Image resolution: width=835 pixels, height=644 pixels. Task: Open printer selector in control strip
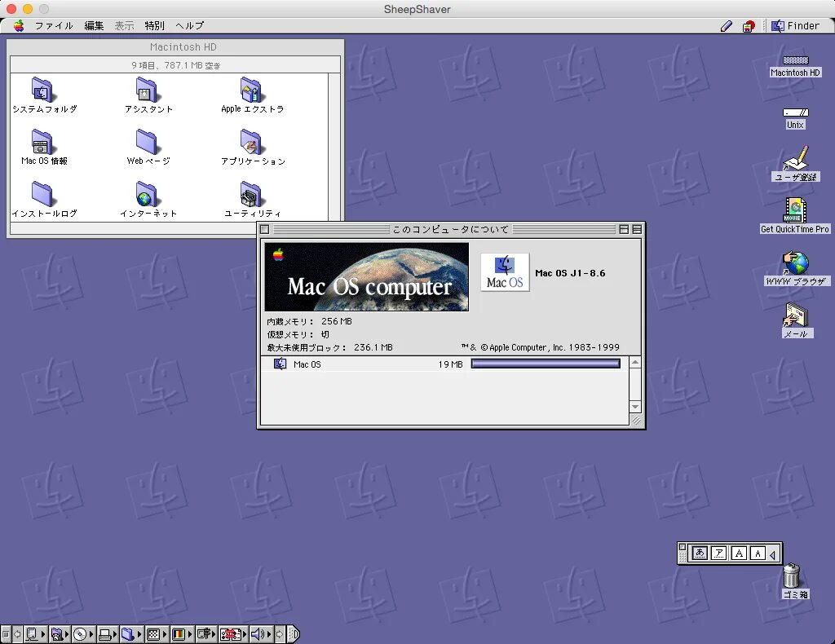[x=108, y=634]
